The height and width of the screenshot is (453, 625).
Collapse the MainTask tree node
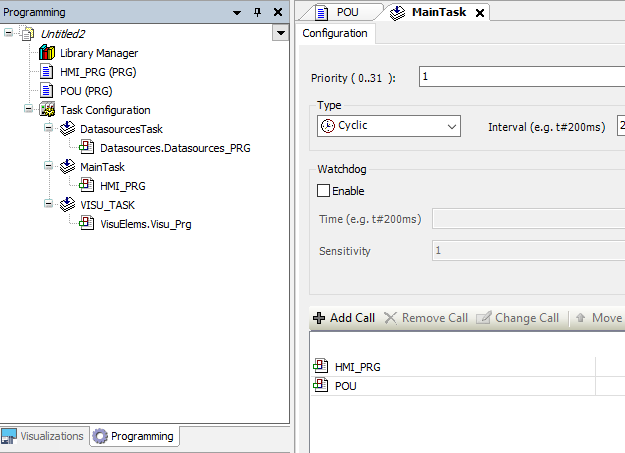(x=48, y=167)
